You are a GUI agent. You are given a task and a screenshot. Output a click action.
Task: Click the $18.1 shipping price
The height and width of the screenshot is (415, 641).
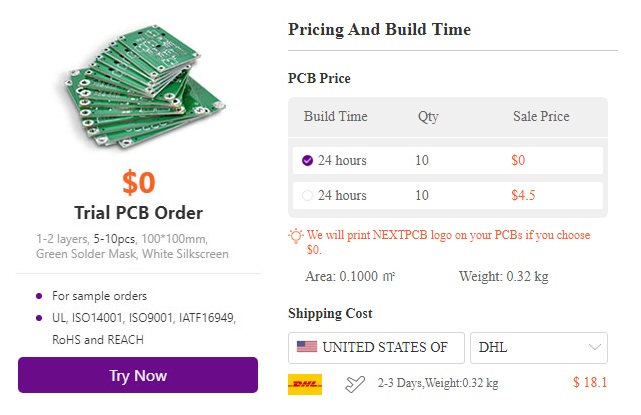pos(589,382)
